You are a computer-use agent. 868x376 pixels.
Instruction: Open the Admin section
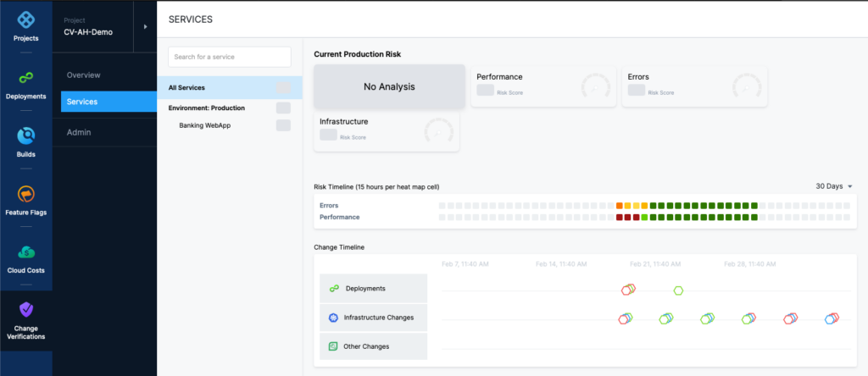click(79, 133)
